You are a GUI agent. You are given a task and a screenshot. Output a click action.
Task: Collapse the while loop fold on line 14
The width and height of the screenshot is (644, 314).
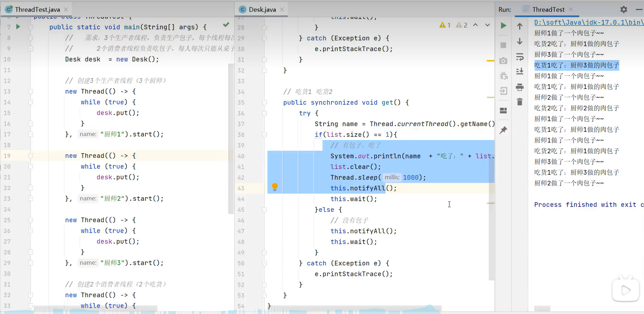[30, 102]
